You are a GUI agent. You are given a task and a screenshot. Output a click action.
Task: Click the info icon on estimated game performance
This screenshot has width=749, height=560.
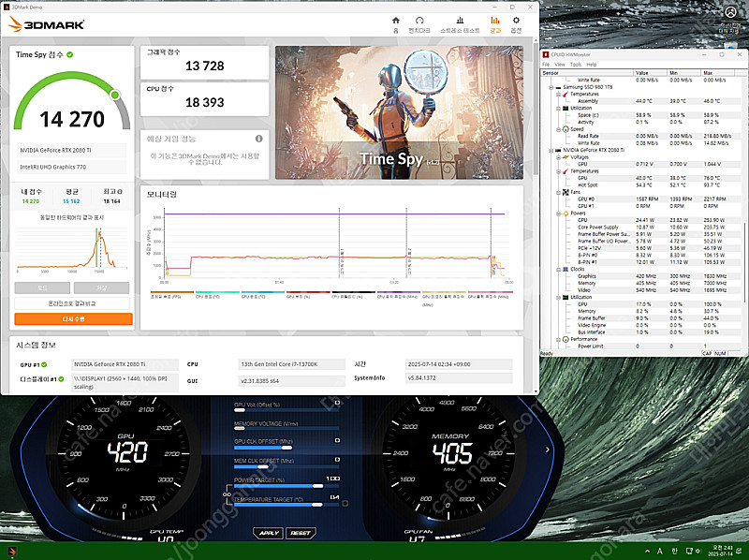[x=259, y=139]
